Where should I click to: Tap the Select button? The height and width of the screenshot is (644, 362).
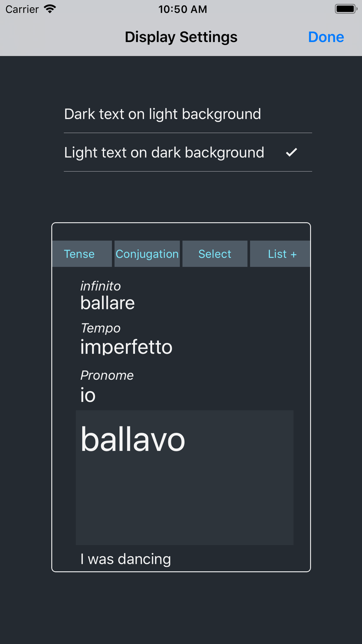click(215, 254)
